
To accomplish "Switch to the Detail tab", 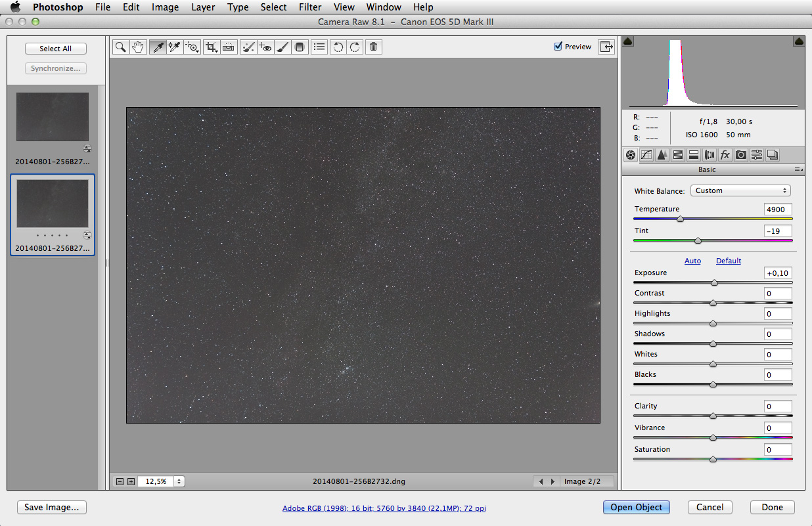I will (x=662, y=155).
